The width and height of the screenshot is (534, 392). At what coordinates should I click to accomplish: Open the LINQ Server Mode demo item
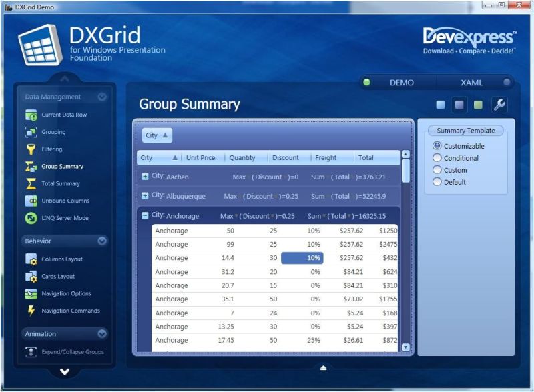(65, 218)
